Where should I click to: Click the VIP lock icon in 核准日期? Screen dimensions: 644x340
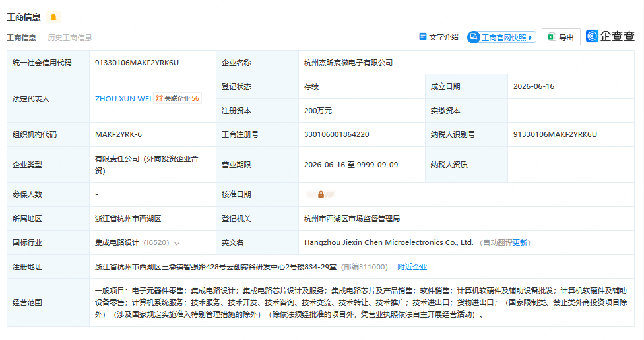[321, 194]
